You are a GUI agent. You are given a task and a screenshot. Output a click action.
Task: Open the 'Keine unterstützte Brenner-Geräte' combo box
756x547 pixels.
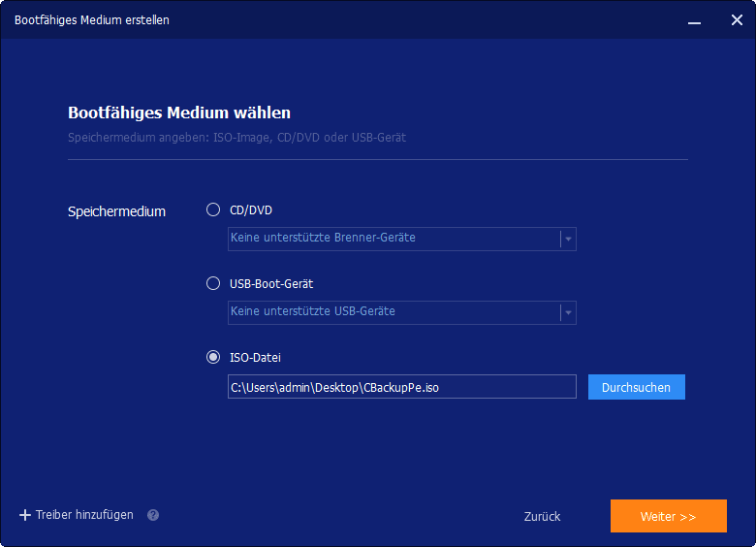[x=393, y=239]
